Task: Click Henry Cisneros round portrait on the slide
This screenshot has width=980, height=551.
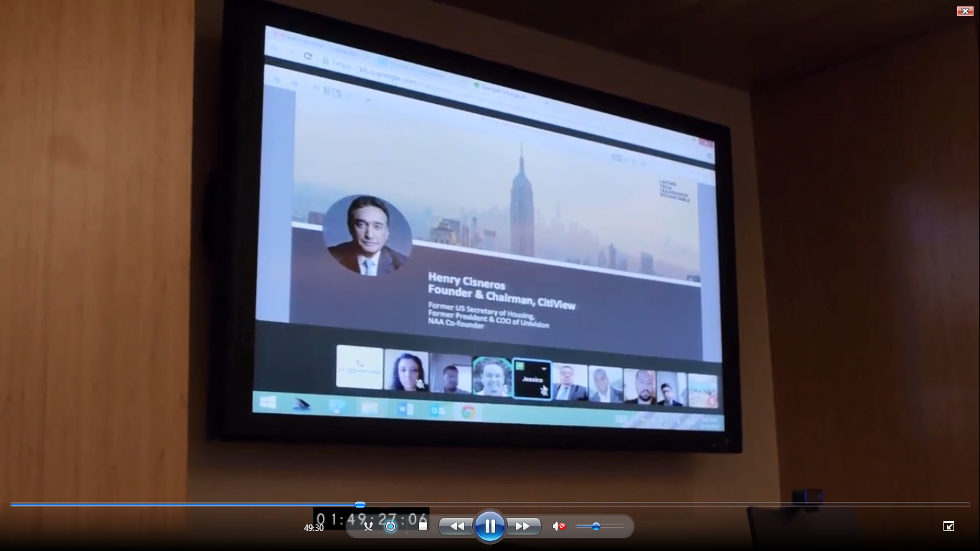Action: (367, 235)
